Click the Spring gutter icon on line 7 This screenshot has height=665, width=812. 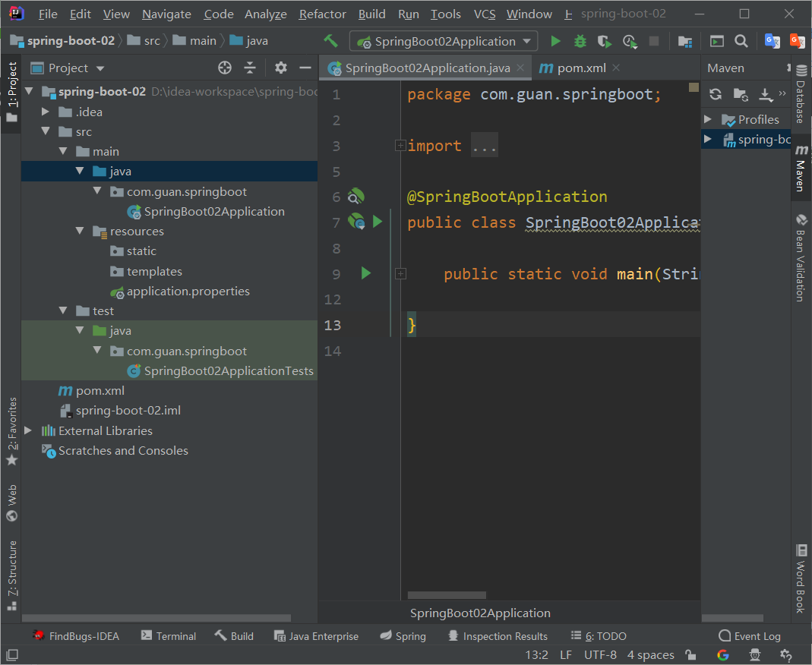(x=356, y=222)
